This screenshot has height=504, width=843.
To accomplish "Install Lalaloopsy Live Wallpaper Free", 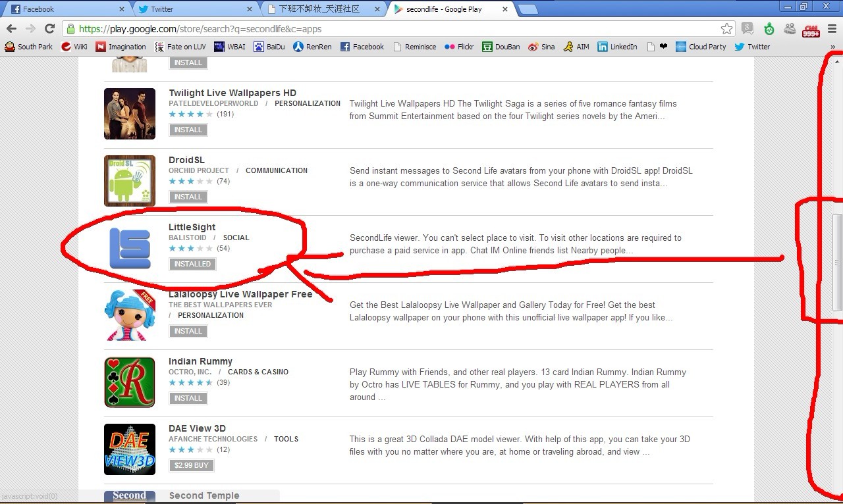I will pos(188,331).
